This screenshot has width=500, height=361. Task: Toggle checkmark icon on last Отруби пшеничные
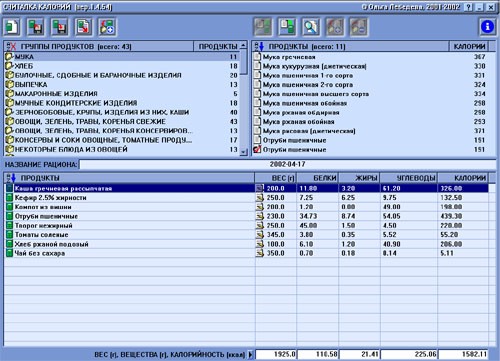257,149
